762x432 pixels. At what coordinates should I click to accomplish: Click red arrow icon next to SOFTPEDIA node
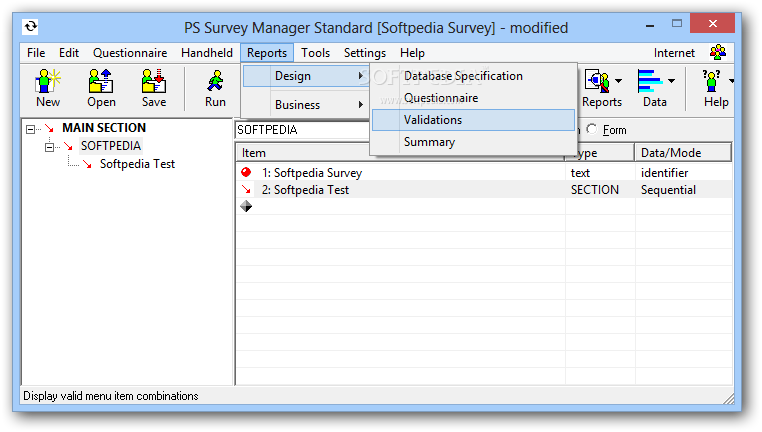[x=68, y=146]
